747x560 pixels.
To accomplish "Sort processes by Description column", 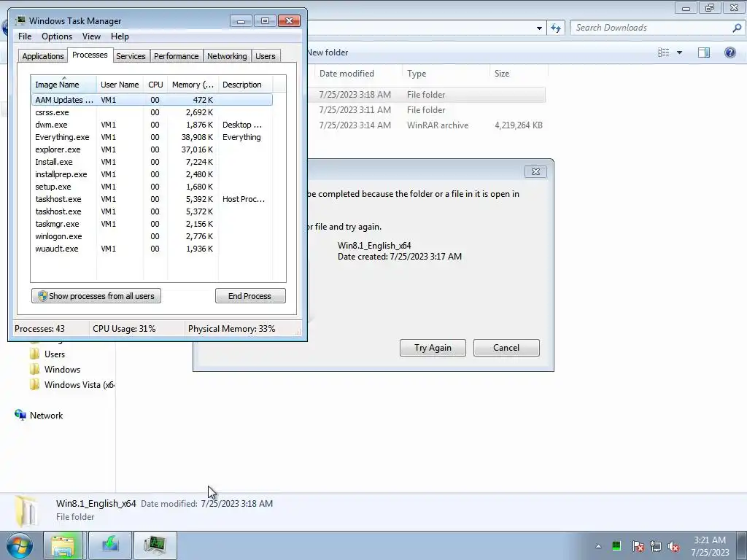I will click(x=245, y=85).
